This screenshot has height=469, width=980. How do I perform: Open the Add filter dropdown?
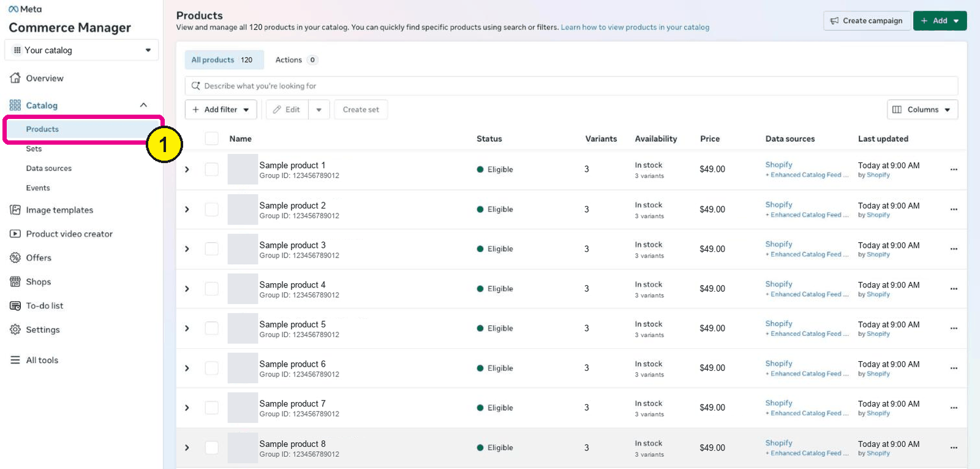pos(221,110)
